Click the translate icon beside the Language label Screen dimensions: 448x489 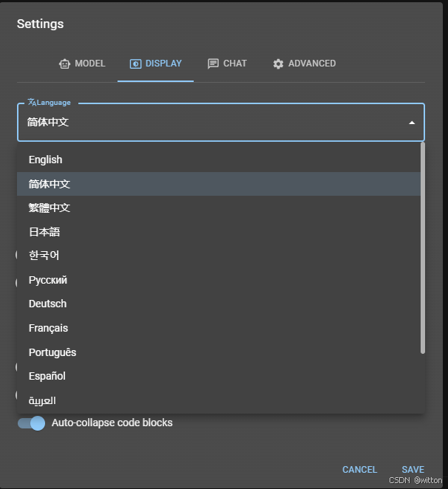[32, 103]
